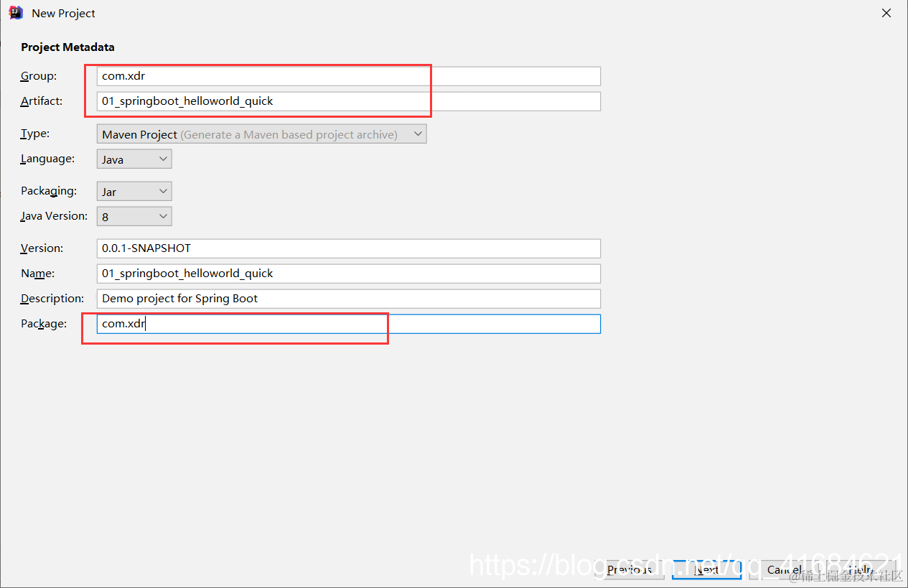Open Help for the wizard
This screenshot has height=588, width=908.
pyautogui.click(x=860, y=569)
